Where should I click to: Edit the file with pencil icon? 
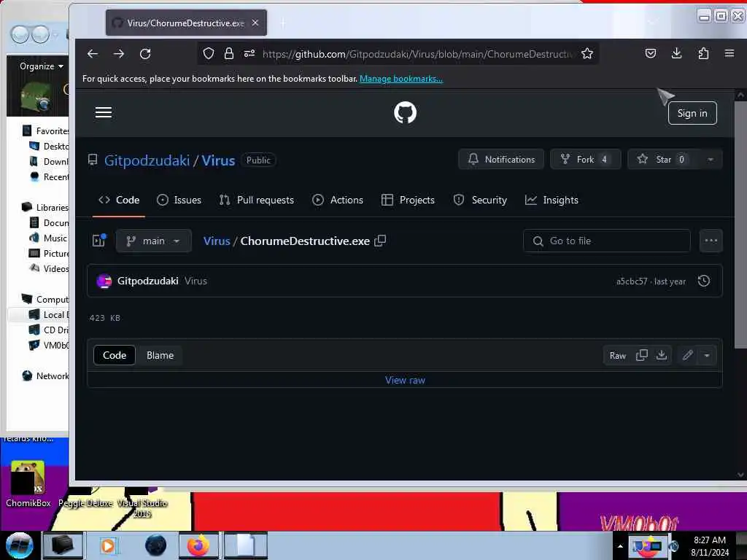point(687,355)
